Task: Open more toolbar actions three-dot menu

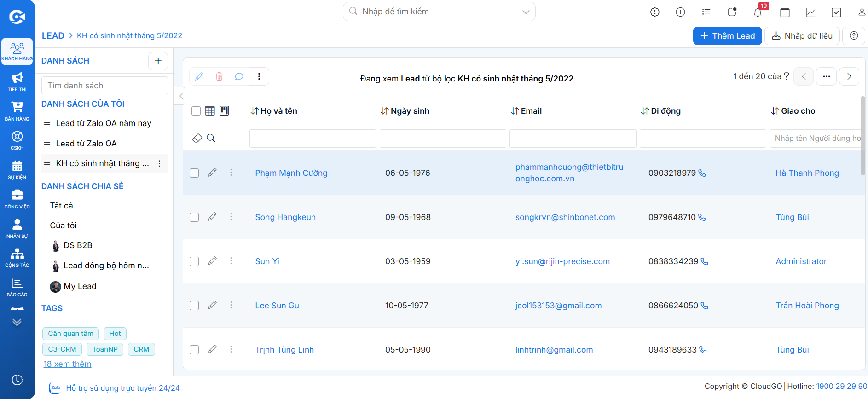Action: click(259, 76)
